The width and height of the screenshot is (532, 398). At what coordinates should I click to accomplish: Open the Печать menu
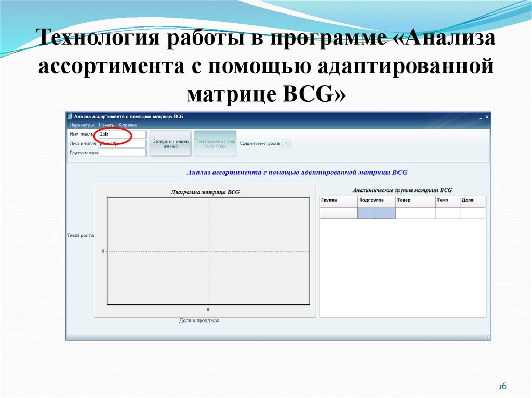click(107, 125)
